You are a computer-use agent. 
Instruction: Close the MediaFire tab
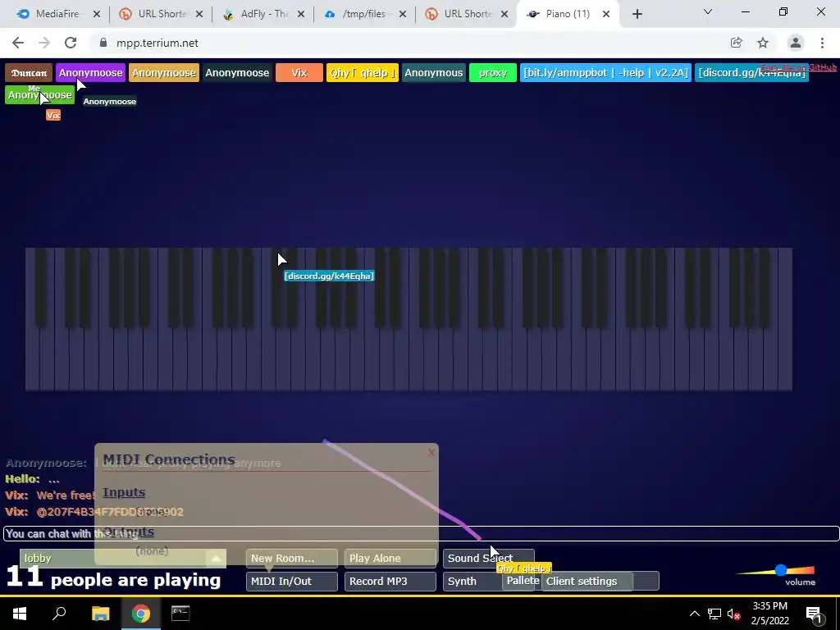click(x=97, y=15)
